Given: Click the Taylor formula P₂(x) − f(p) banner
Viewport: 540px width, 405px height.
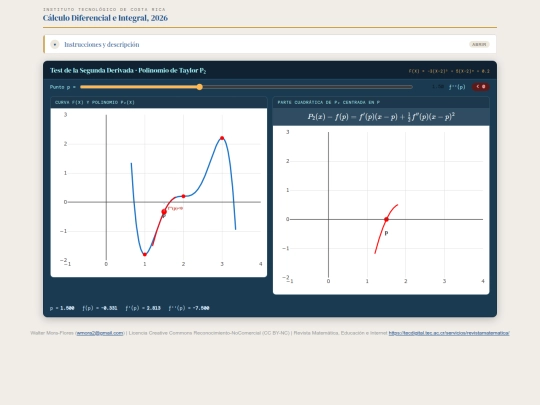Looking at the screenshot, I should (x=381, y=117).
